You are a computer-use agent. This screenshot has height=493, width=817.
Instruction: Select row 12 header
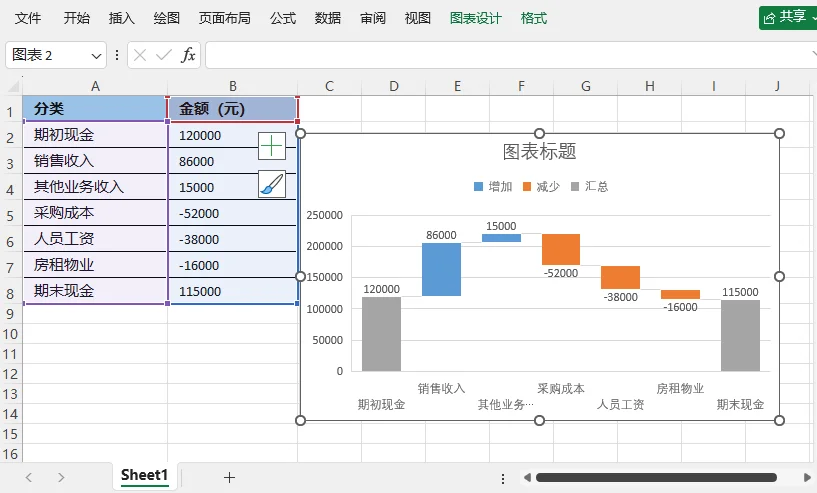(x=10, y=374)
